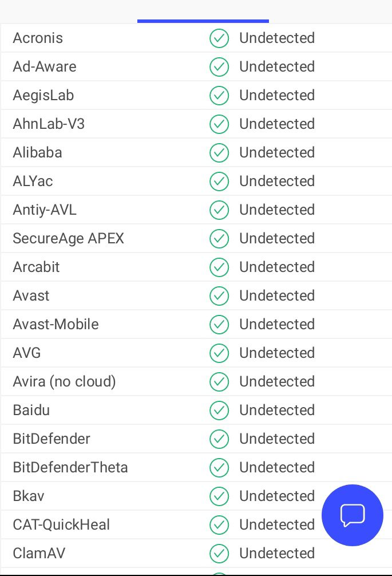Click the green checkmark icon for AVG
Viewport: 392px width, 576px height.
[x=219, y=353]
